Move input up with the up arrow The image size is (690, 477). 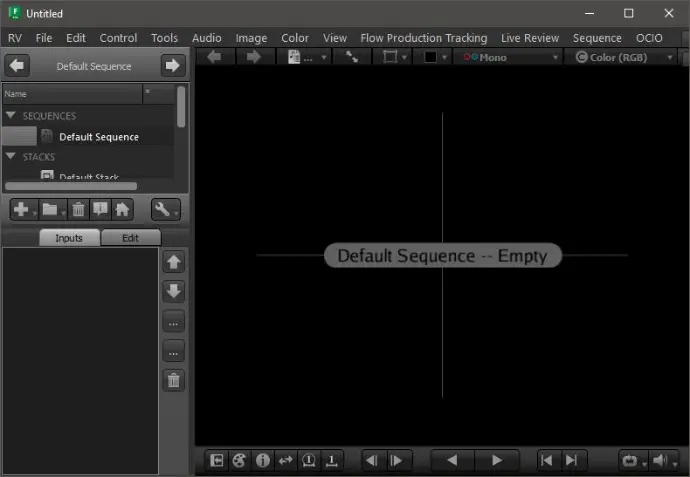(174, 262)
